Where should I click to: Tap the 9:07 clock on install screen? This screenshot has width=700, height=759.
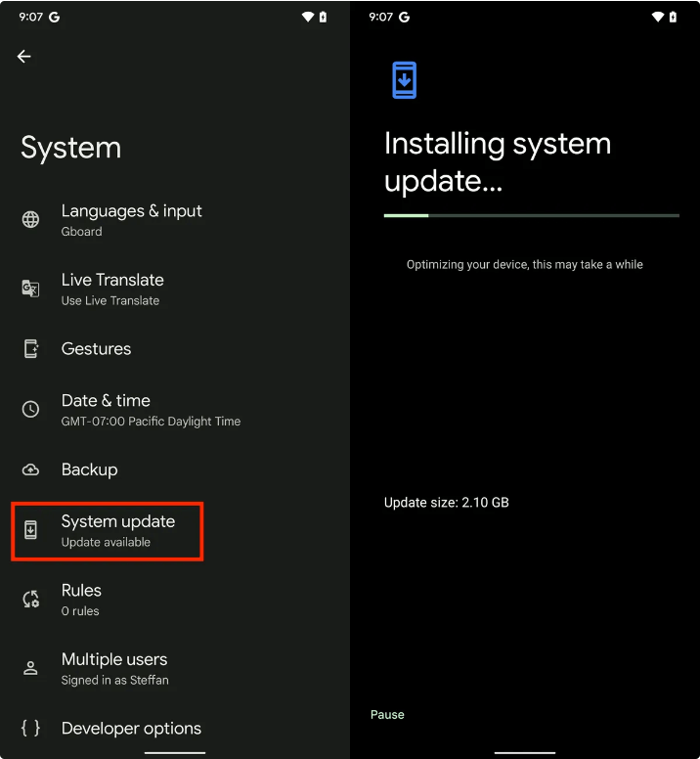(x=380, y=17)
